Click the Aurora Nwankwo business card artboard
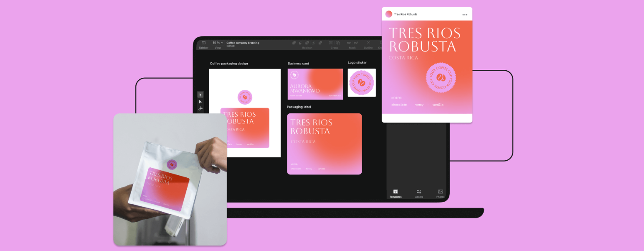This screenshot has width=644, height=251. click(315, 84)
